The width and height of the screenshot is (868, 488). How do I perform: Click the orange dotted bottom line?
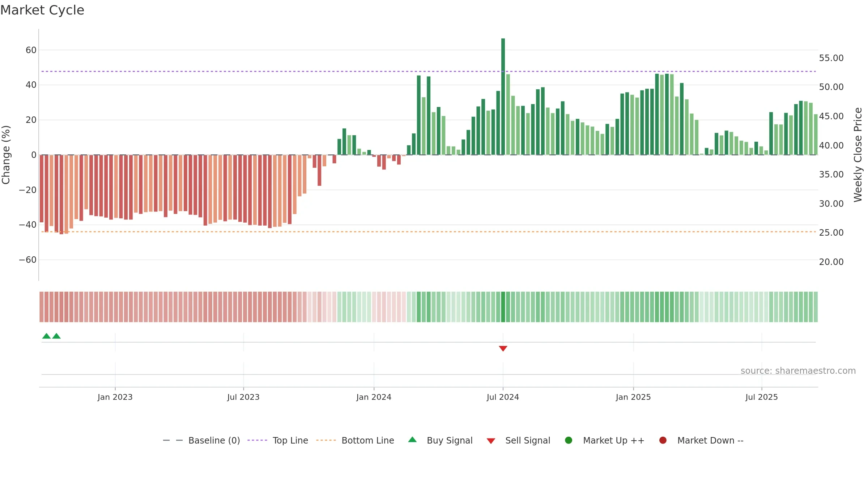[429, 232]
